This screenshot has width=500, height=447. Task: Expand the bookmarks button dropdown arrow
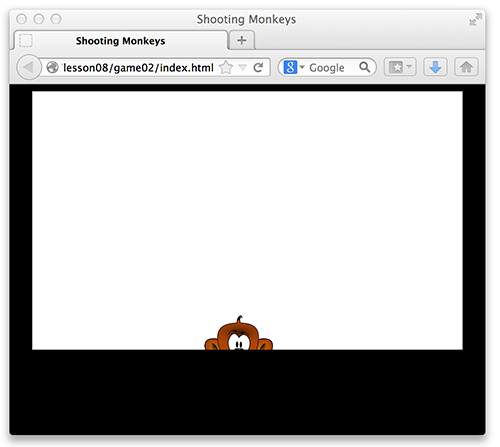tap(409, 66)
